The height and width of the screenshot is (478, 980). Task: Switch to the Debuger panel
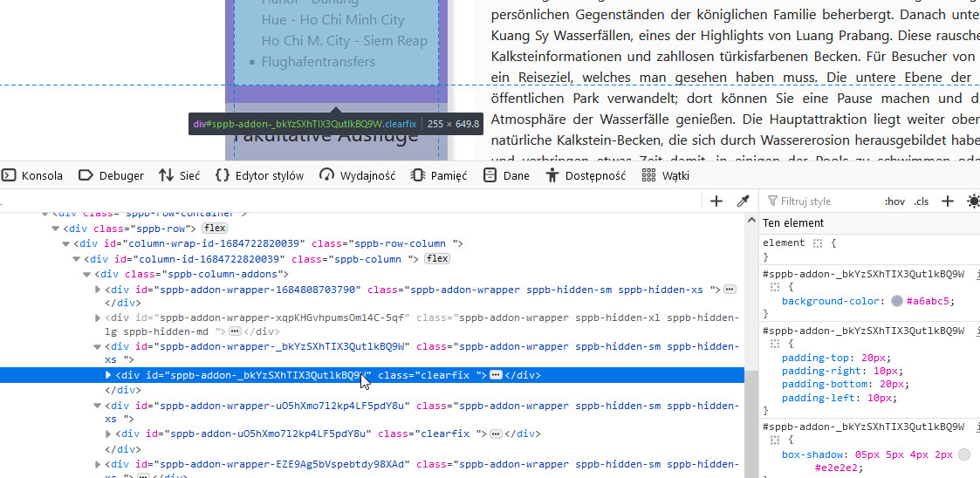111,175
